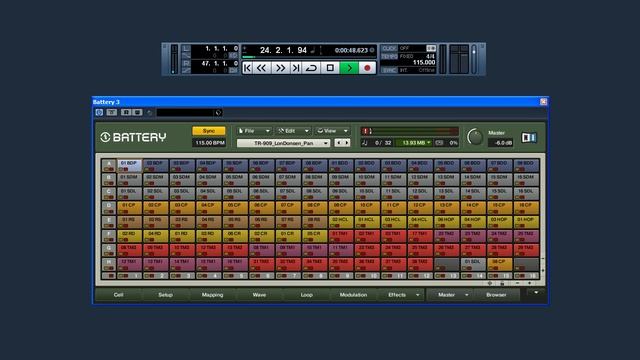Open the Wave tab
The width and height of the screenshot is (640, 360).
click(x=259, y=295)
